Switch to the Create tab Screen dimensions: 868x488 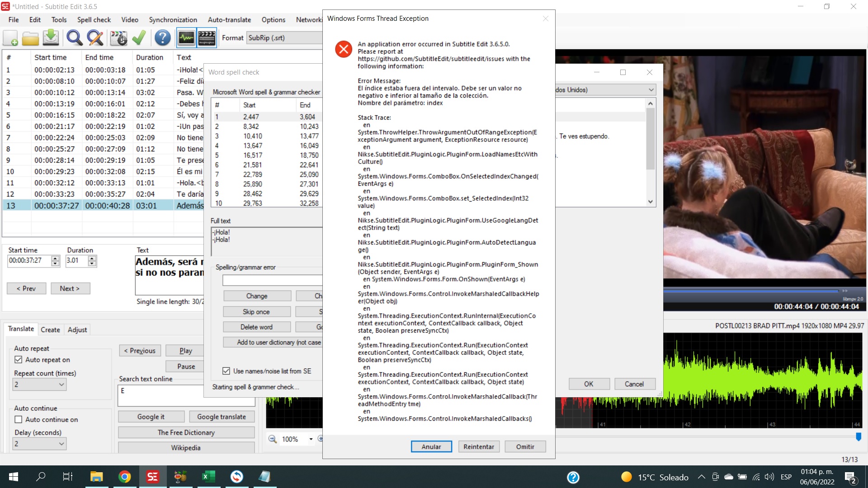50,329
